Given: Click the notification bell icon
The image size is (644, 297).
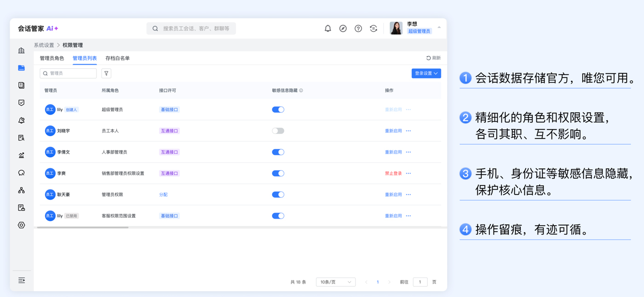Looking at the screenshot, I should (328, 29).
